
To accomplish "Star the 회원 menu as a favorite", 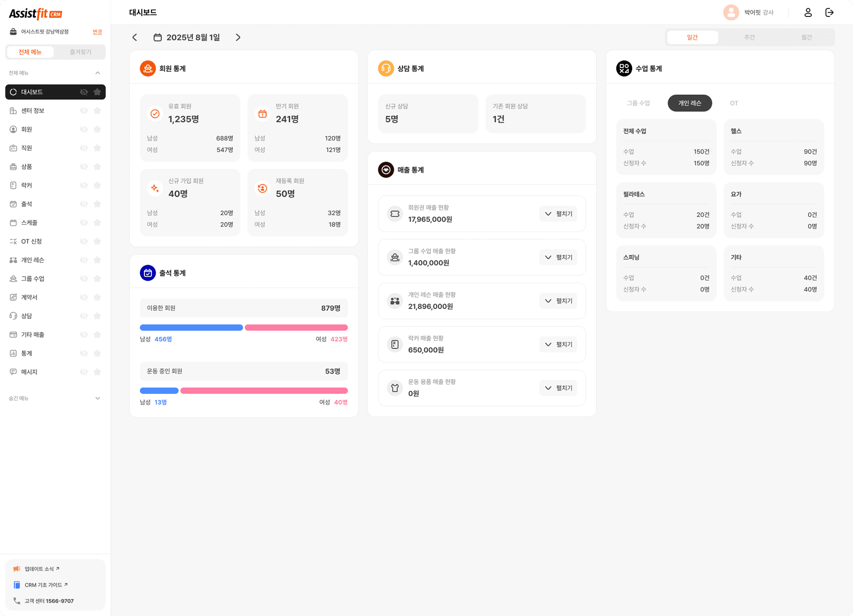I will tap(97, 129).
